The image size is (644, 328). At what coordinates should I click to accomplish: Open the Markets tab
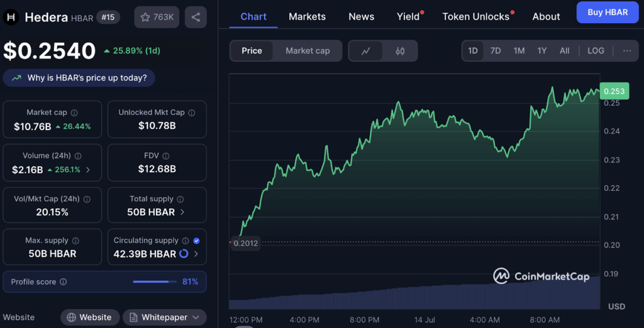click(307, 16)
